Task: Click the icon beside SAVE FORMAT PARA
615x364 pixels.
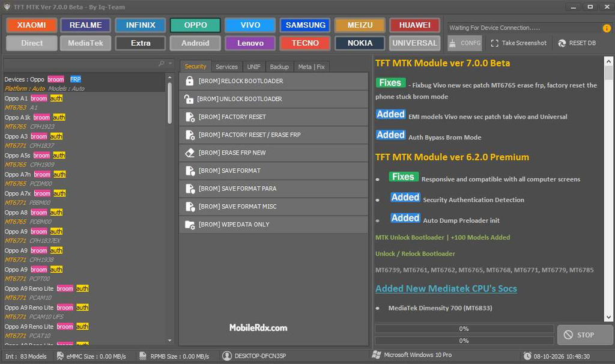Action: tap(190, 189)
